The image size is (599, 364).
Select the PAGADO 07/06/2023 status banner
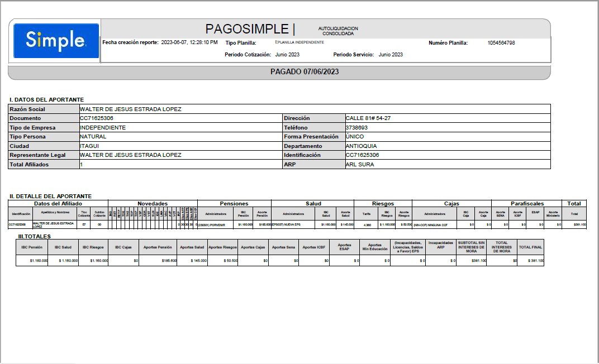[x=305, y=71]
